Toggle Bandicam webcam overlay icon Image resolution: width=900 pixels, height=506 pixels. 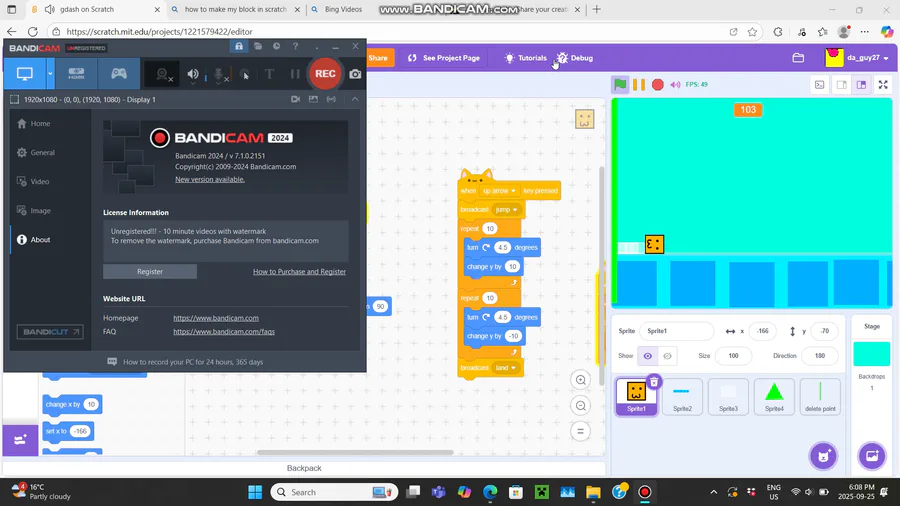[x=163, y=74]
